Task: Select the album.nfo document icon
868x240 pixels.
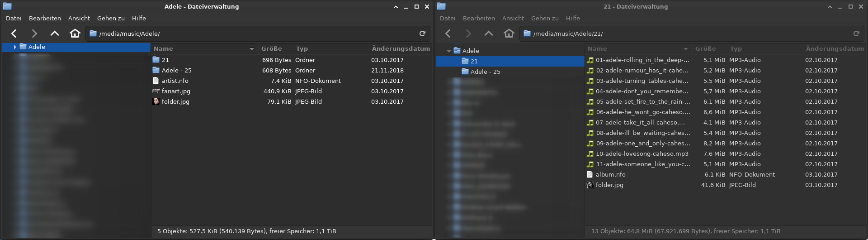Action: pyautogui.click(x=590, y=174)
